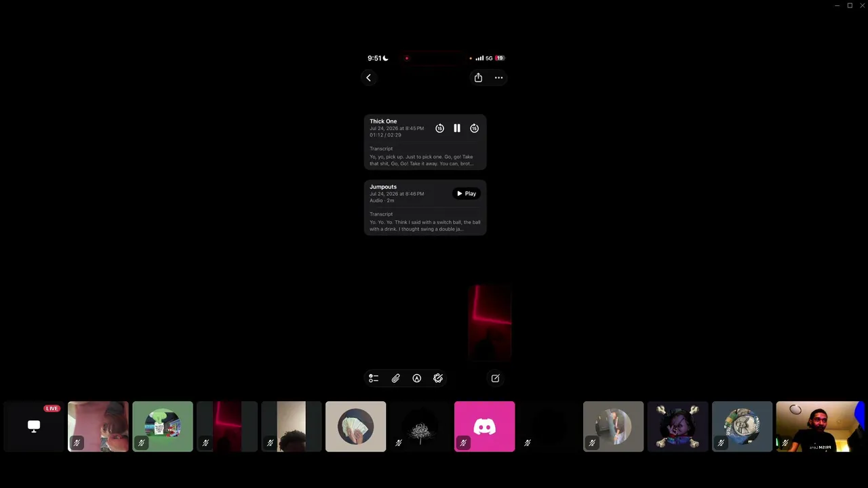Select the coin avatar participant tile
This screenshot has height=488, width=868.
pos(743,426)
